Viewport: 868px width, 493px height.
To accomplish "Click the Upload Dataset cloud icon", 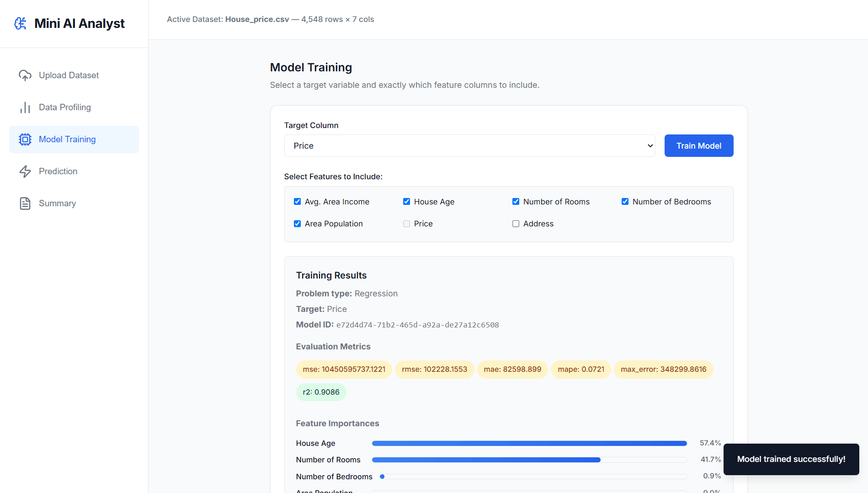I will tap(25, 75).
